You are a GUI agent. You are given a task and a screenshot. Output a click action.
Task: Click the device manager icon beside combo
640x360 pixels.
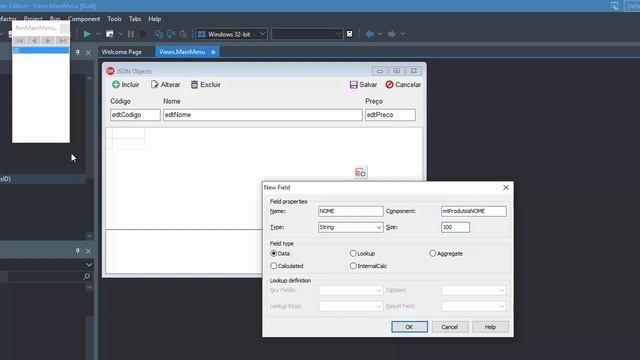[349, 34]
